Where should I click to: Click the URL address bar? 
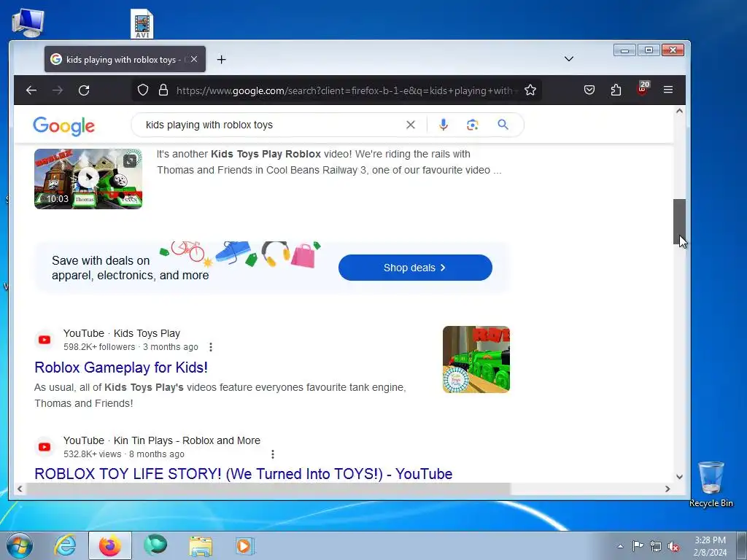click(344, 90)
